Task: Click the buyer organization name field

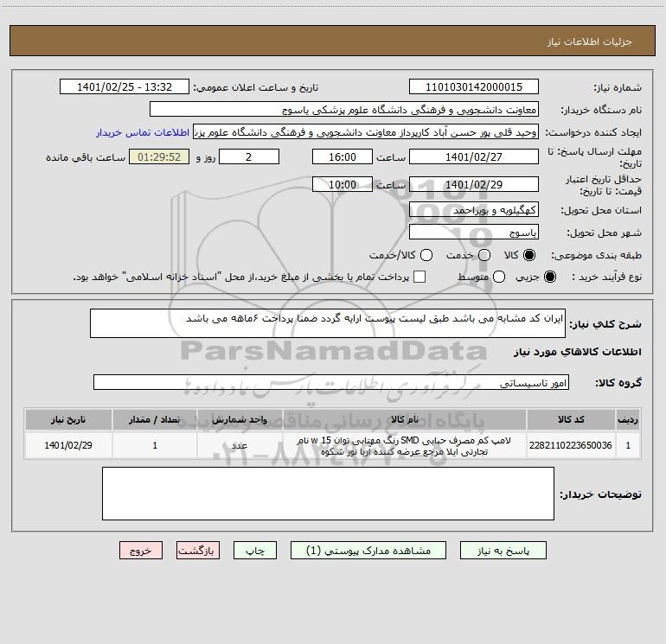Action: [x=344, y=109]
